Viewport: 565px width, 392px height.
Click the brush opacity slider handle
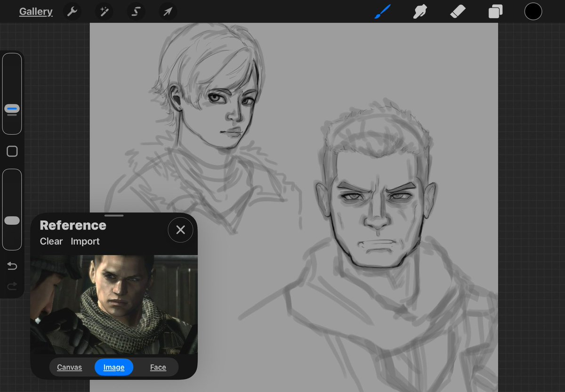(12, 221)
